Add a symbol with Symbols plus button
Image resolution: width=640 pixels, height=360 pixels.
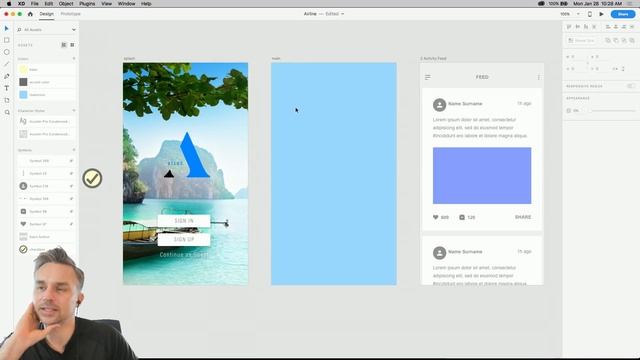coord(74,150)
